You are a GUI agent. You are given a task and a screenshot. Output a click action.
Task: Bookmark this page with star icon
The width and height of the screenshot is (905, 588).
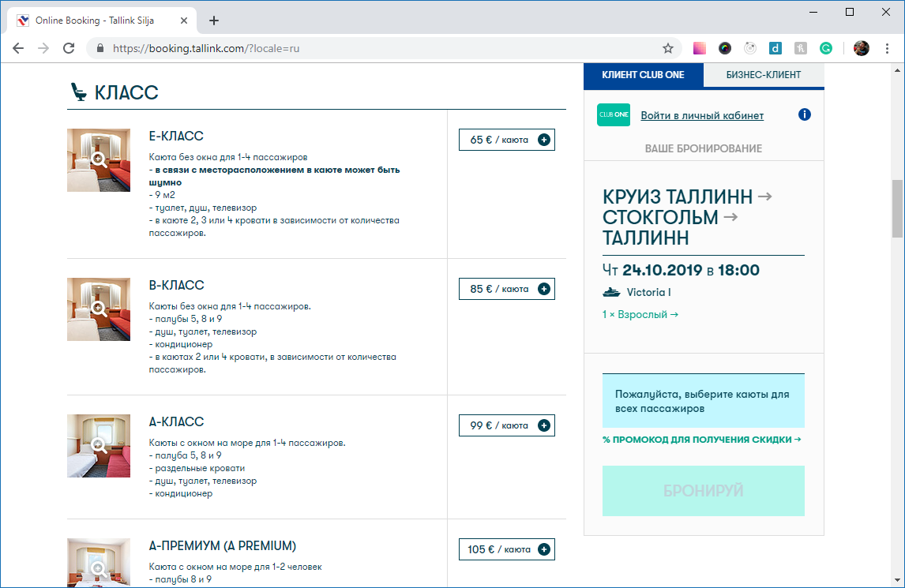pos(668,48)
